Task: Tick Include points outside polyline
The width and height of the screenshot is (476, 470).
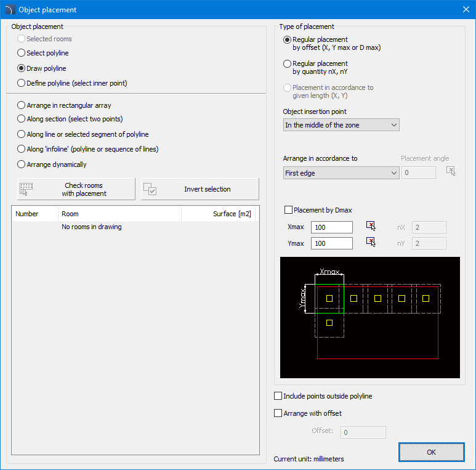Action: pyautogui.click(x=278, y=396)
